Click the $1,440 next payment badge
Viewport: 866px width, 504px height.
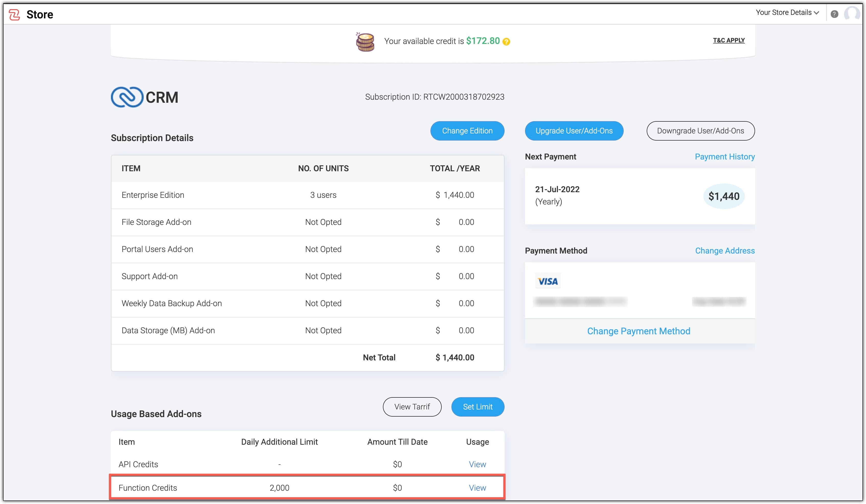point(724,197)
